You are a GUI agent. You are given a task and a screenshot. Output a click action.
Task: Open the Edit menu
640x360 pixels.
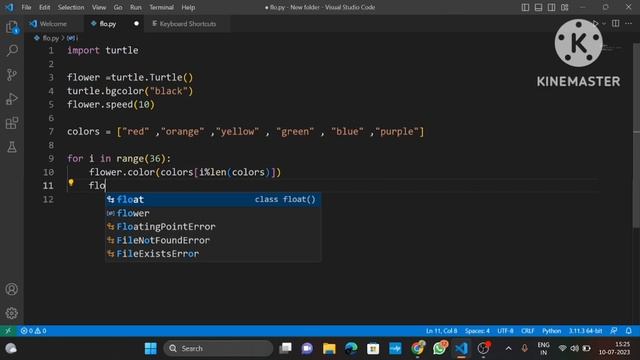[x=44, y=7]
